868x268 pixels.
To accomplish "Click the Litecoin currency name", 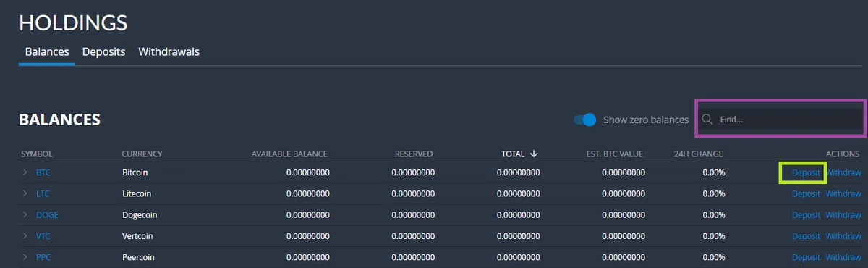I will (137, 193).
